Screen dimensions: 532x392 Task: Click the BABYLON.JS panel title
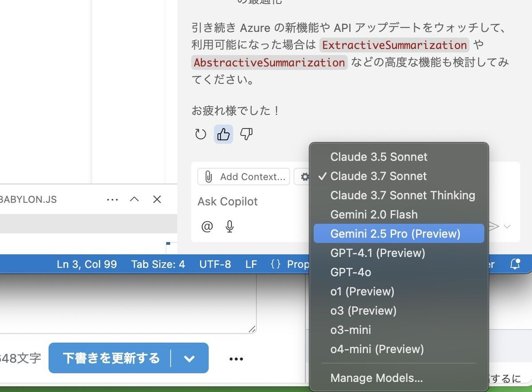(x=28, y=200)
